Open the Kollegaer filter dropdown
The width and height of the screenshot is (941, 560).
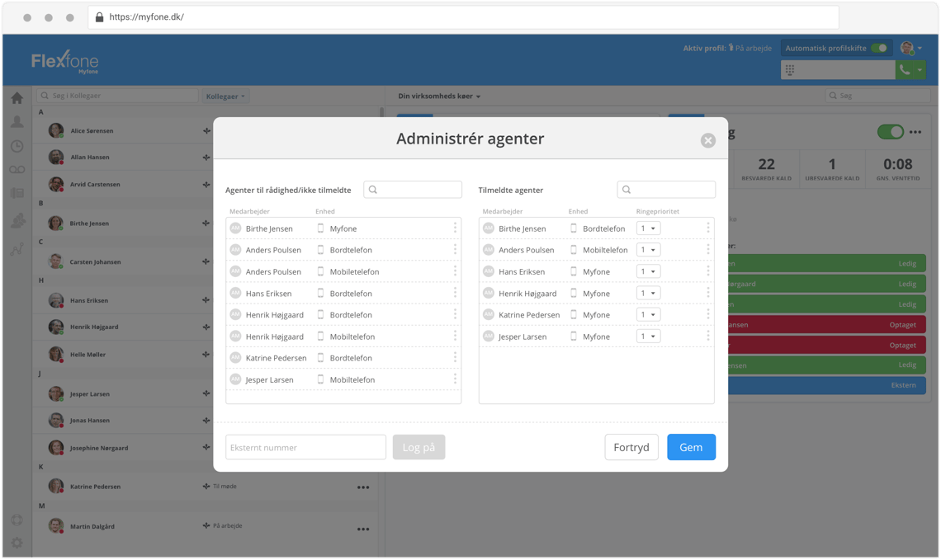[x=225, y=96]
